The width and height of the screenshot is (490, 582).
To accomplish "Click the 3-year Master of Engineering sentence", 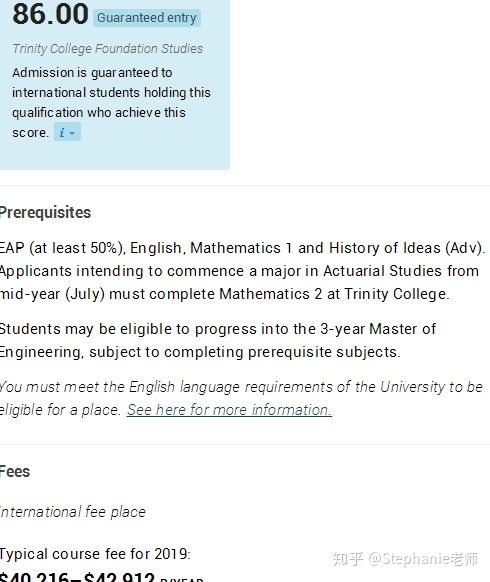I will click(218, 340).
